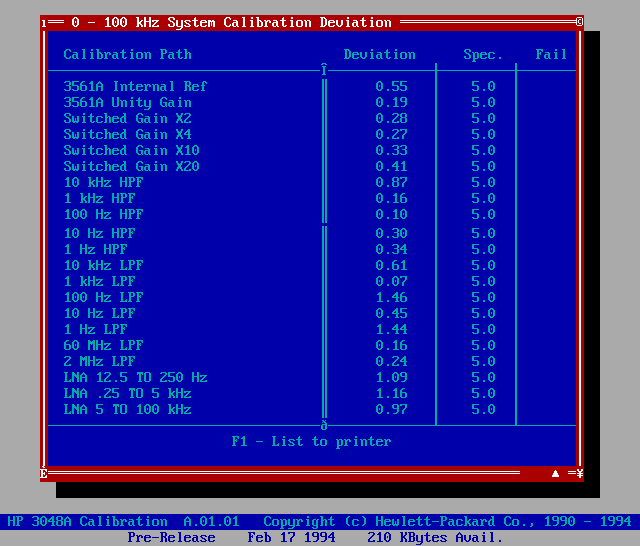This screenshot has height=546, width=640.
Task: Click the Pre-Release label
Action: [171, 537]
